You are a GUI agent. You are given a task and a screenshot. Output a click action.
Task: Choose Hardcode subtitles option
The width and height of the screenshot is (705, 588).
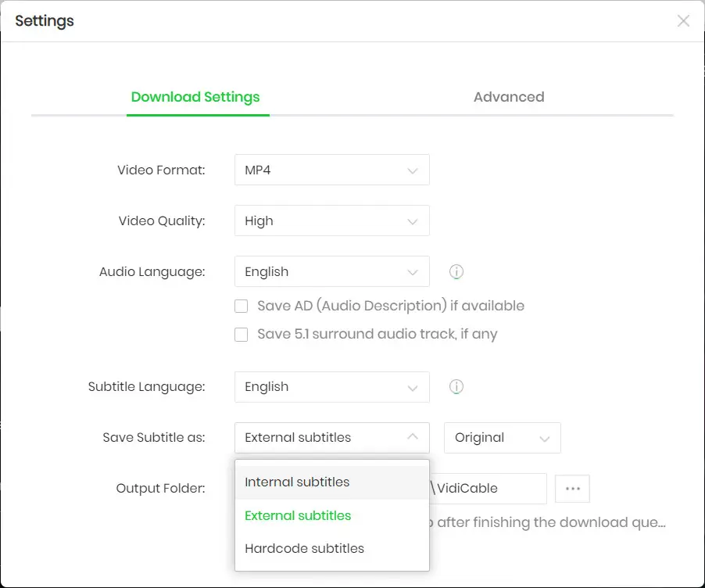332,548
